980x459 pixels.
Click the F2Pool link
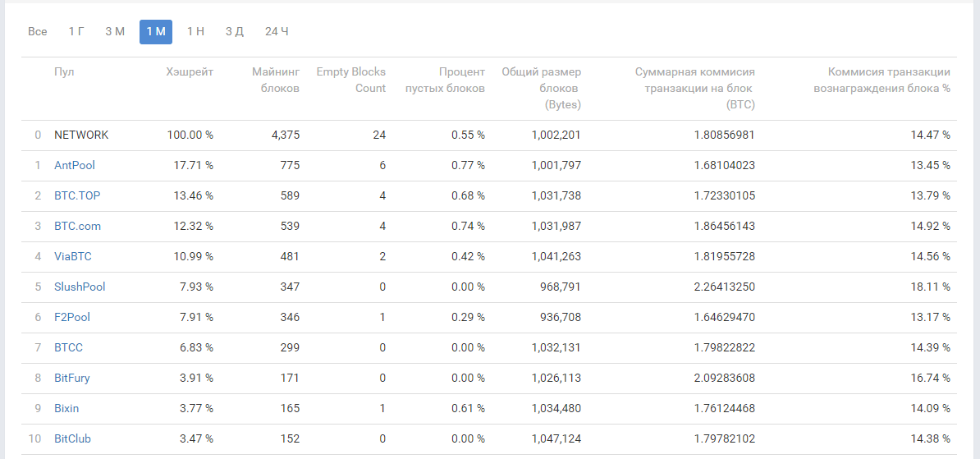pyautogui.click(x=72, y=317)
